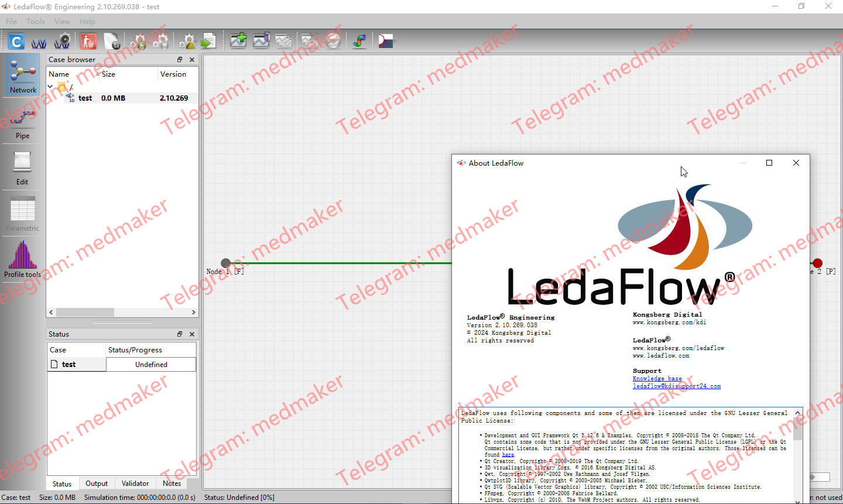Viewport: 843px width, 504px height.
Task: Click the colorful S-curve toolbar icon
Action: (359, 41)
